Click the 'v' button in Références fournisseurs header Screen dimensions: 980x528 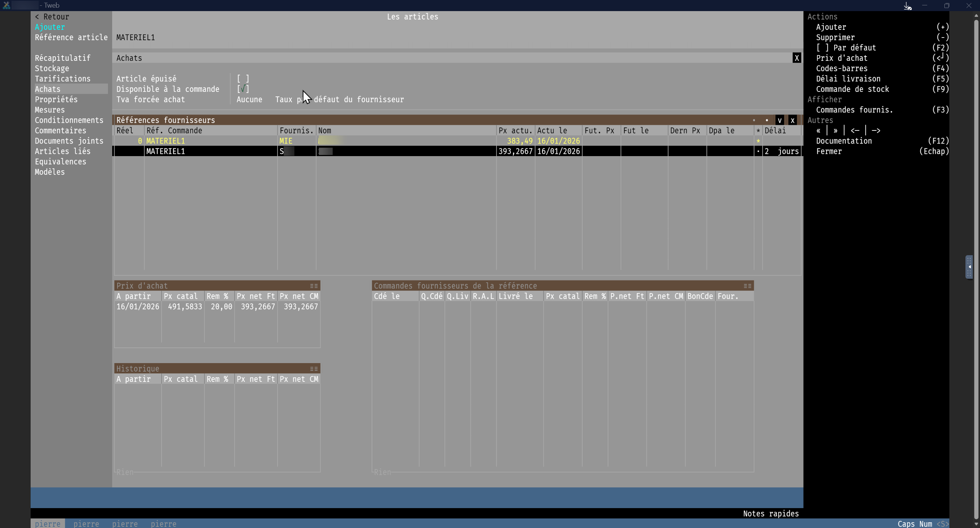pyautogui.click(x=779, y=120)
